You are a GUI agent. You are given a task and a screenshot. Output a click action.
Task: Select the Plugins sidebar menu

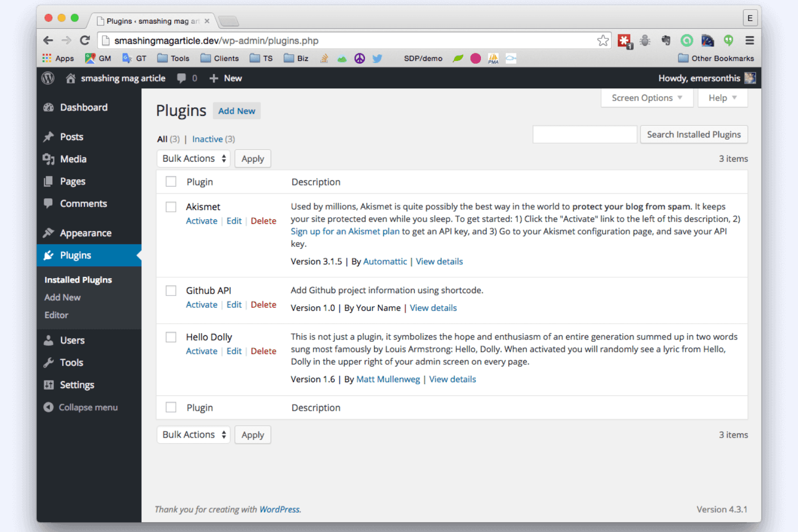point(89,255)
